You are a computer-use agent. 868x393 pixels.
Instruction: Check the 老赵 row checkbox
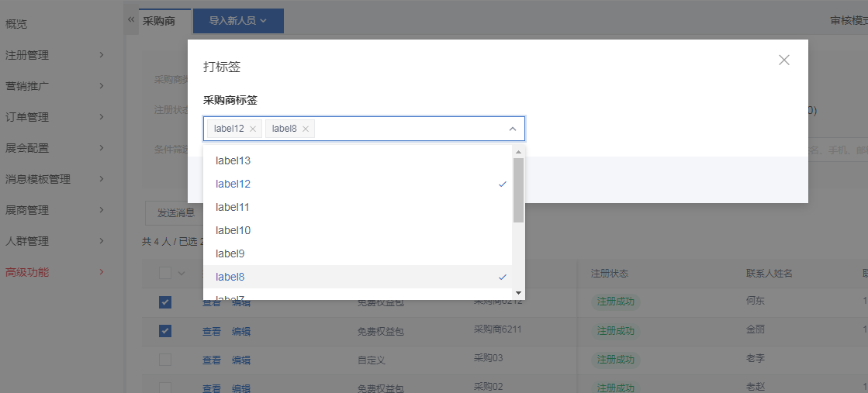165,388
